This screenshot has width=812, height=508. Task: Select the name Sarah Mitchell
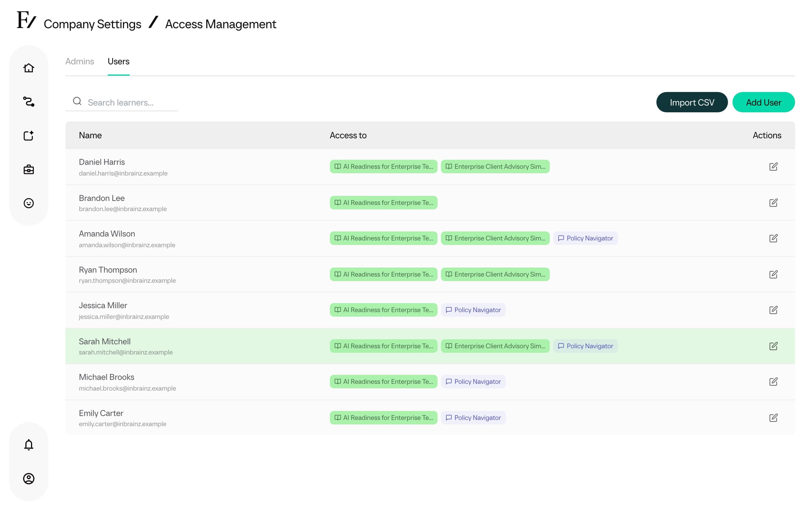click(105, 341)
